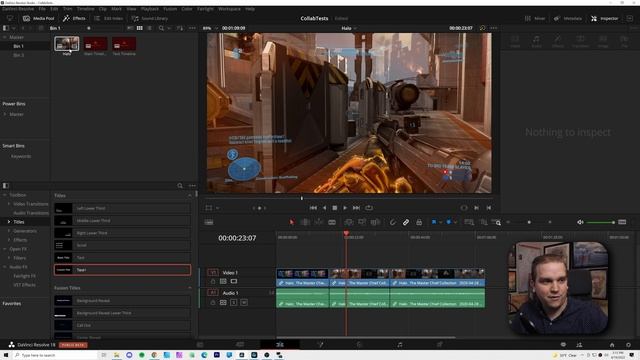Expand the Titles category arrow
640x360 pixels.
pyautogui.click(x=9, y=222)
